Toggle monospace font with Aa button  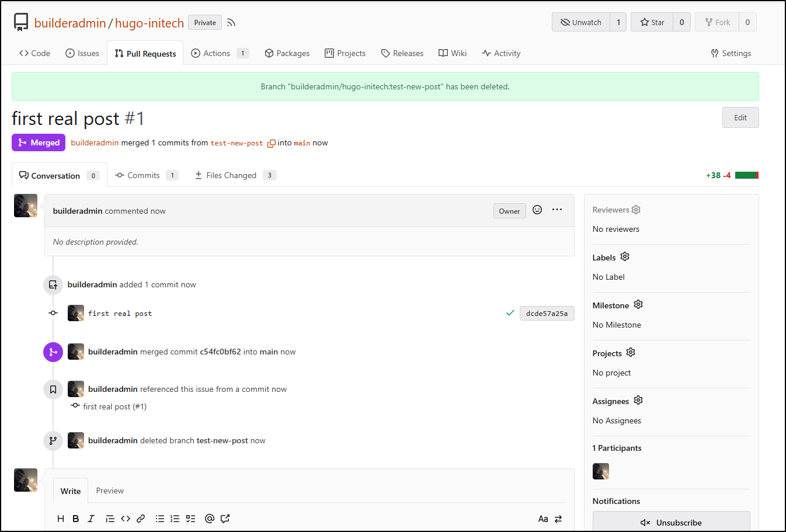pyautogui.click(x=543, y=519)
